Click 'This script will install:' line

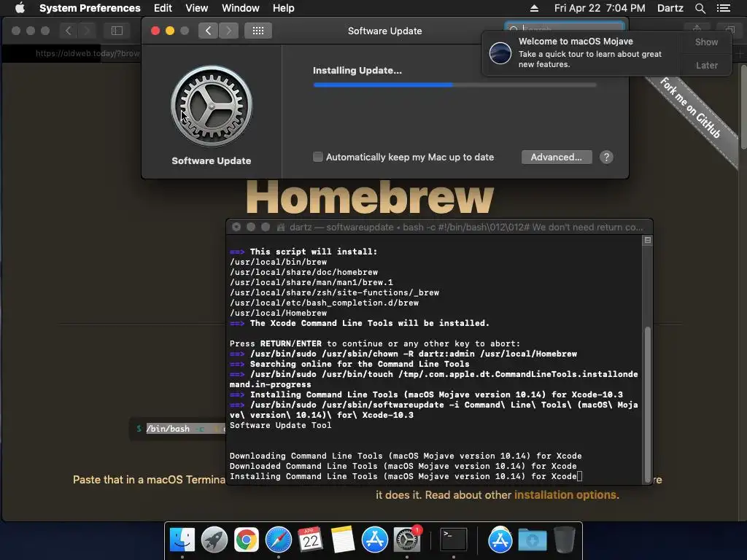pos(303,252)
